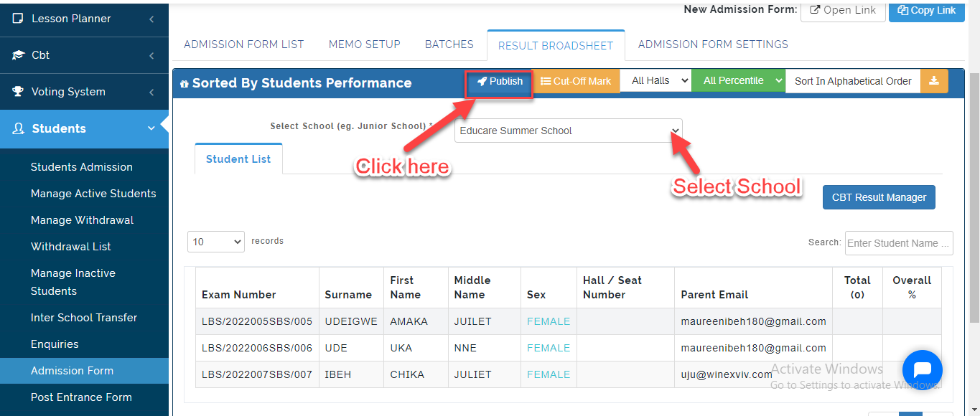Click the Open Link button
Screen dimensions: 980x416
[843, 10]
